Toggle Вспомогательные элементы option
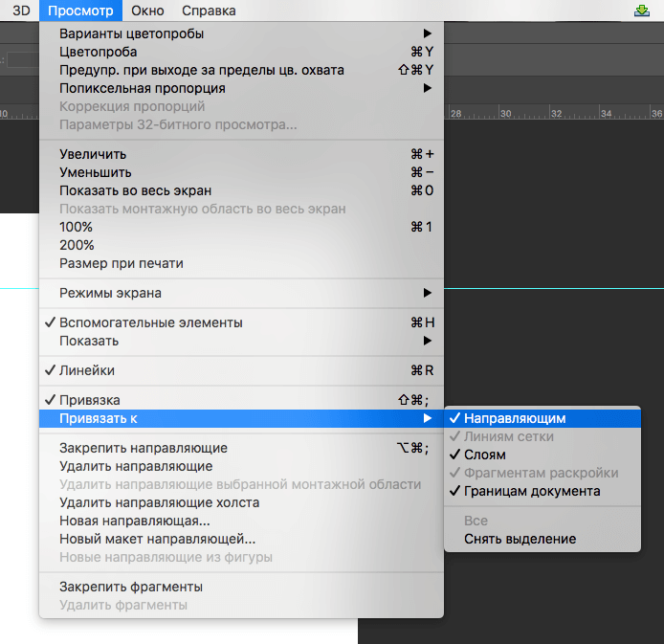The width and height of the screenshot is (664, 644). (150, 322)
